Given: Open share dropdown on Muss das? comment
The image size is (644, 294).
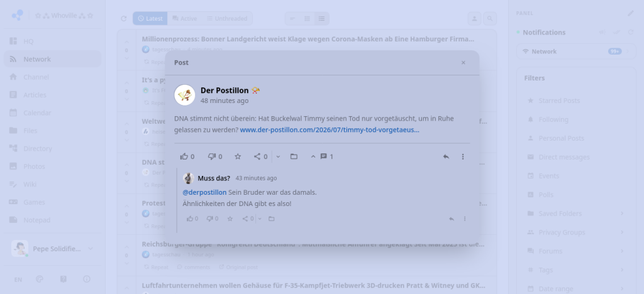Looking at the screenshot, I should tap(260, 219).
